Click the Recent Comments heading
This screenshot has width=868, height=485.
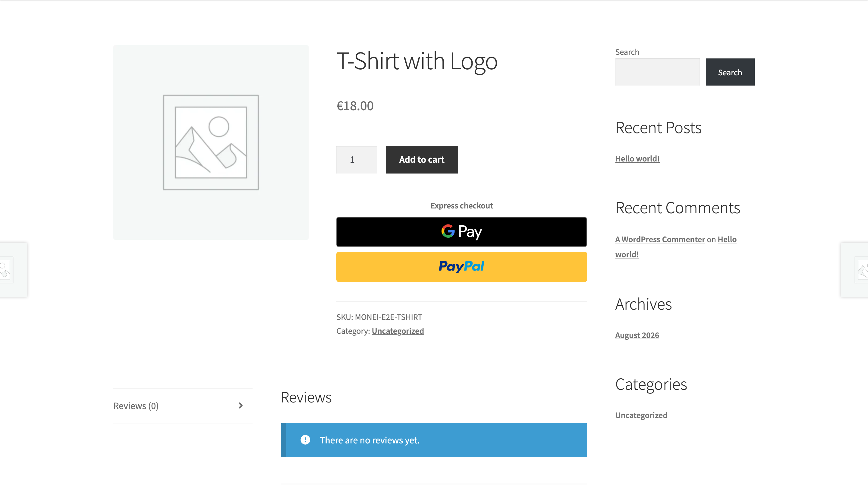coord(678,208)
